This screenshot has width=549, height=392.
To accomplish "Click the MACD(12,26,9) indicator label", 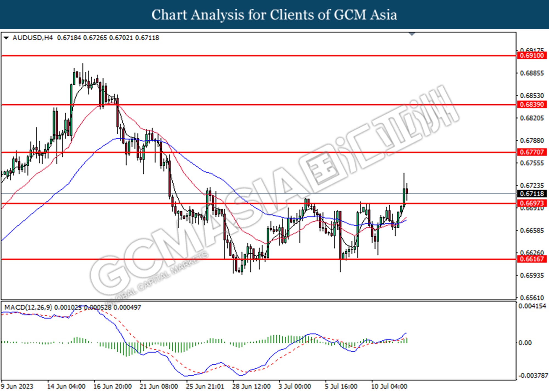I will click(28, 307).
